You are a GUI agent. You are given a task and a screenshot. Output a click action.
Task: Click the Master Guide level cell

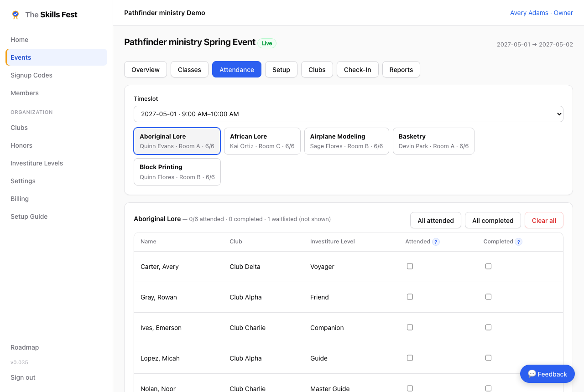330,388
